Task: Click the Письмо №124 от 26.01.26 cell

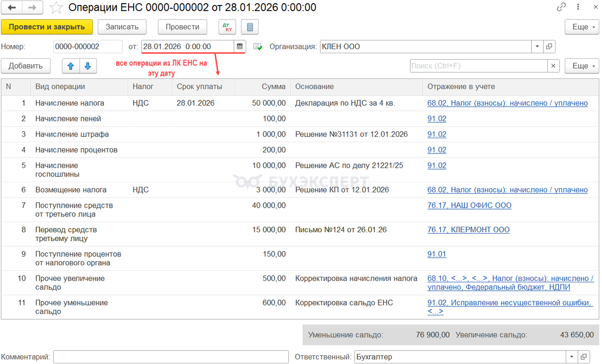Action: [356, 234]
